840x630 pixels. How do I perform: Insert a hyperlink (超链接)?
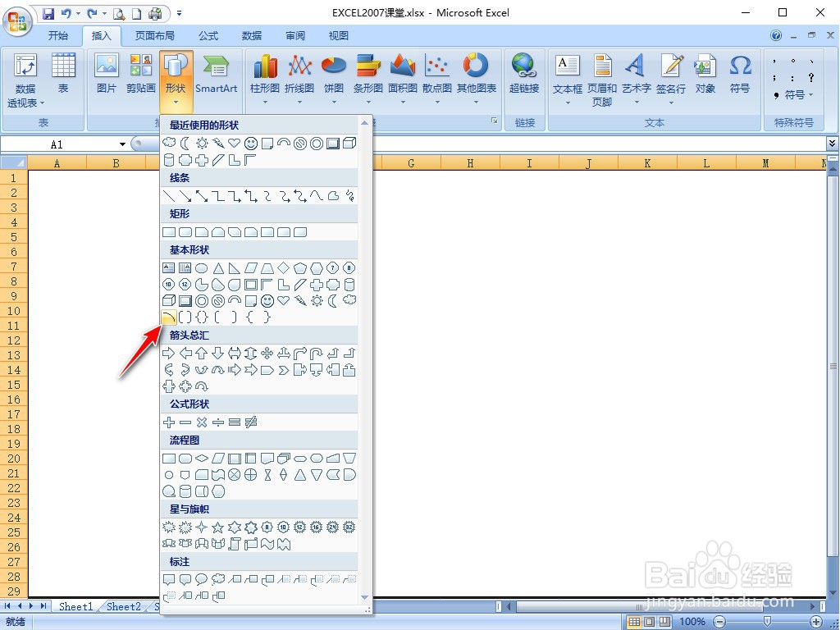click(x=524, y=74)
